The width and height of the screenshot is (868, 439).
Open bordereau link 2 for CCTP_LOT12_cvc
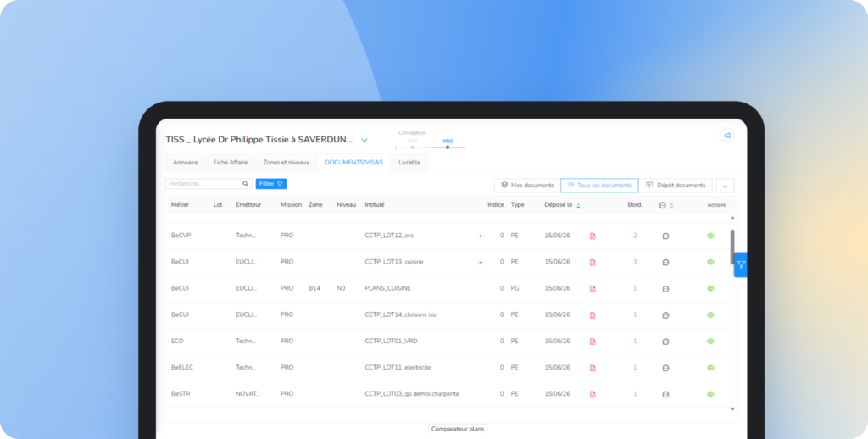[635, 236]
